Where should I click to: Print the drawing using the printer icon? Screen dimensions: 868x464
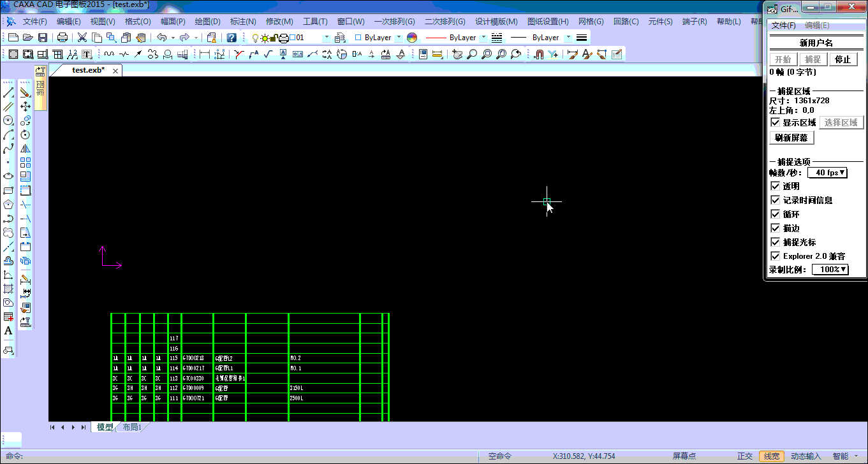click(x=63, y=38)
